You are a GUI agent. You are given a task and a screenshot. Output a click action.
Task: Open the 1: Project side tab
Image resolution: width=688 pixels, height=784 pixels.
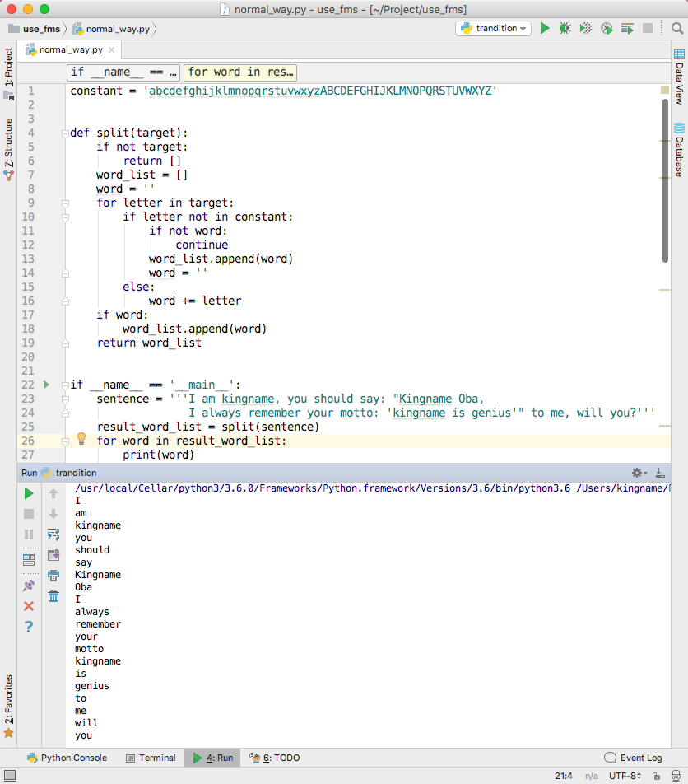point(8,72)
